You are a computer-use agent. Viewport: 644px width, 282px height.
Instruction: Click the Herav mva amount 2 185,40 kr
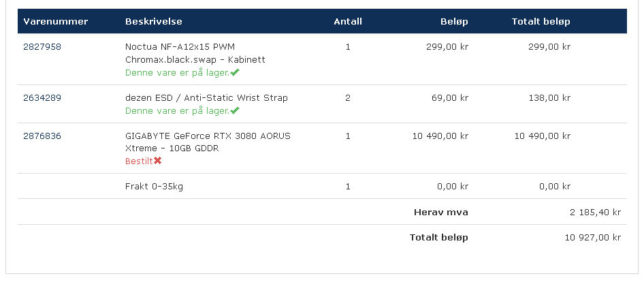click(x=595, y=212)
